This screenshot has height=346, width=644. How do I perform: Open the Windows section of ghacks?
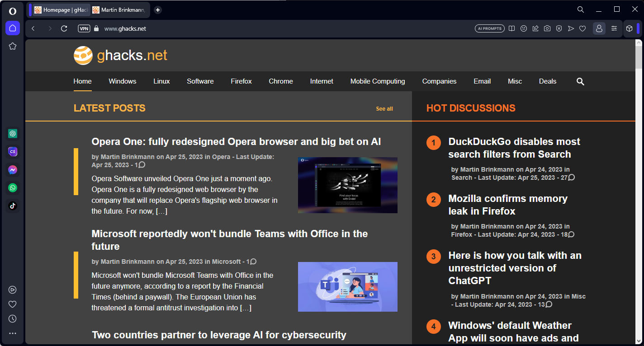pos(122,81)
